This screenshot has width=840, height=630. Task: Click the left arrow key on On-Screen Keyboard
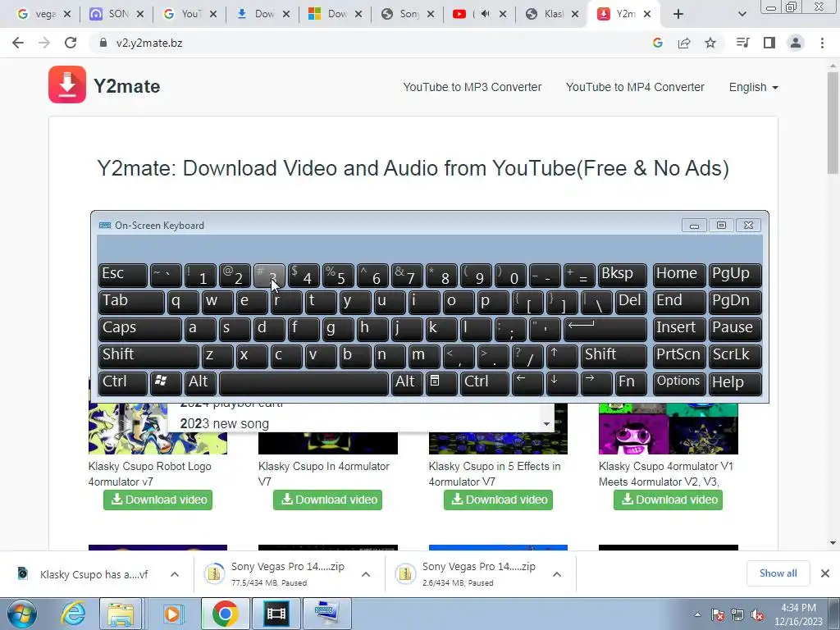click(x=527, y=384)
